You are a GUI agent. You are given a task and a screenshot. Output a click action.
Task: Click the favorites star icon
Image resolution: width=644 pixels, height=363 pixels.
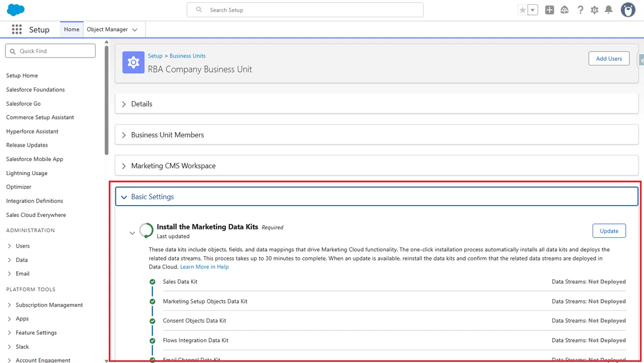pyautogui.click(x=523, y=10)
